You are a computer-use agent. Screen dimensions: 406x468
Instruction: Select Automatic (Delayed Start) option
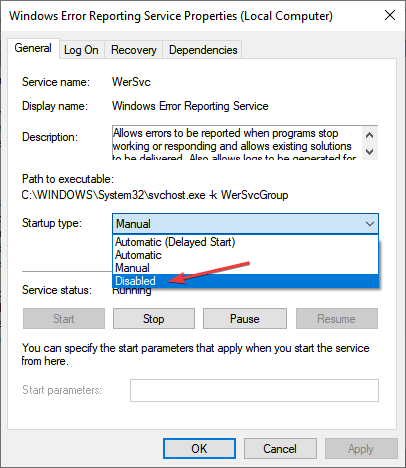(245, 242)
